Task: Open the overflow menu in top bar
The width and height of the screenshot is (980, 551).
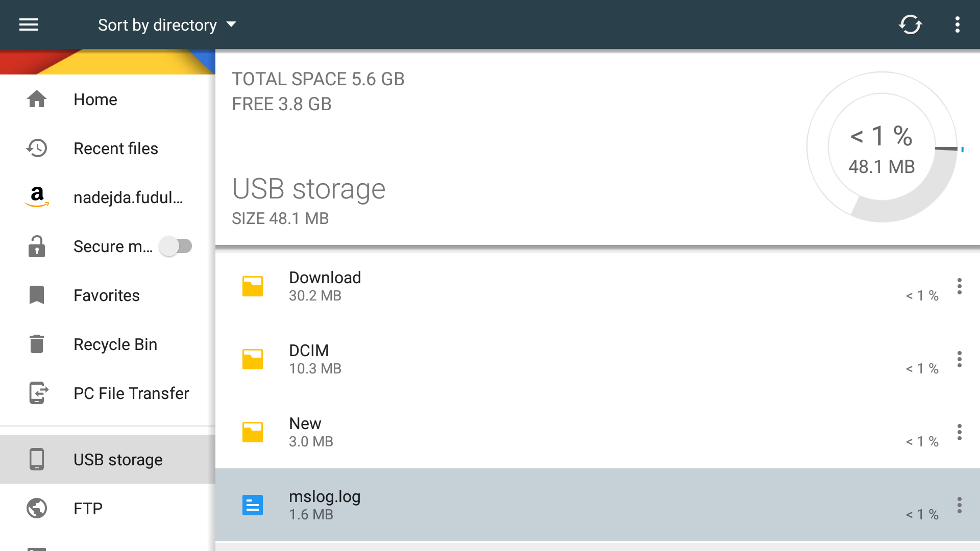Action: click(958, 24)
